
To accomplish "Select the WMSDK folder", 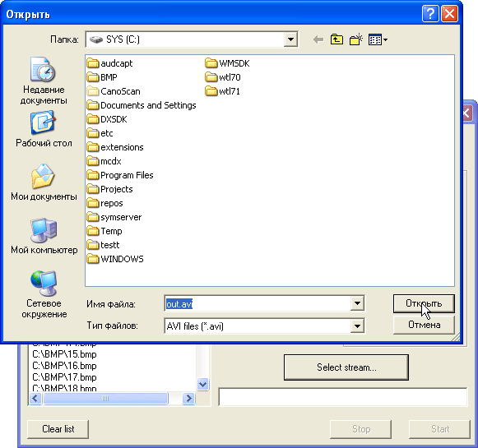I will (227, 63).
